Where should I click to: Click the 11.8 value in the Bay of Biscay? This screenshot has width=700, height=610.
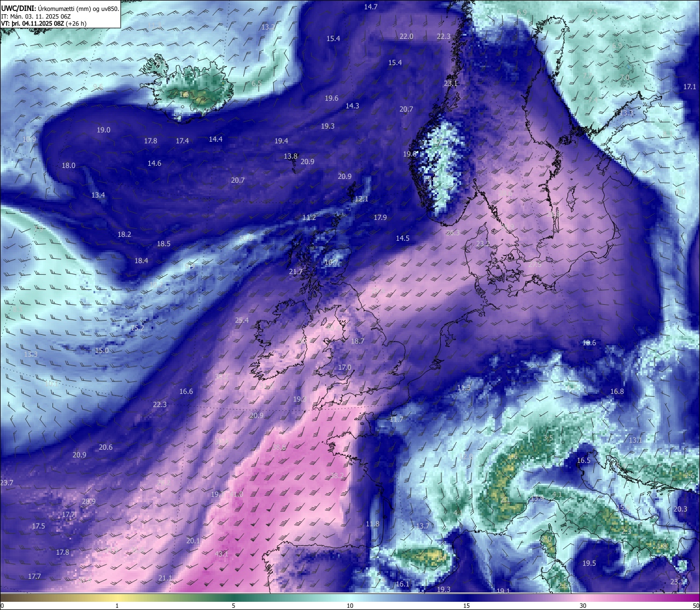click(372, 524)
